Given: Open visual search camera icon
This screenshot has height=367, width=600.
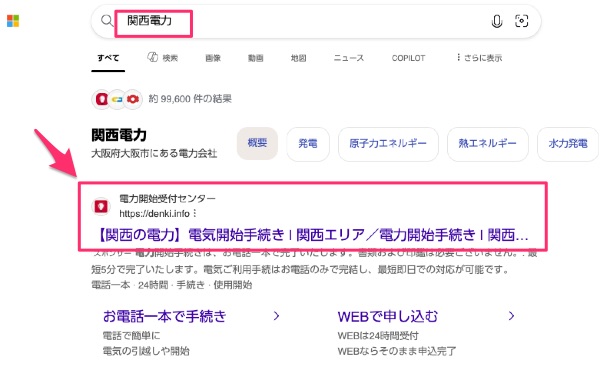Looking at the screenshot, I should (522, 21).
